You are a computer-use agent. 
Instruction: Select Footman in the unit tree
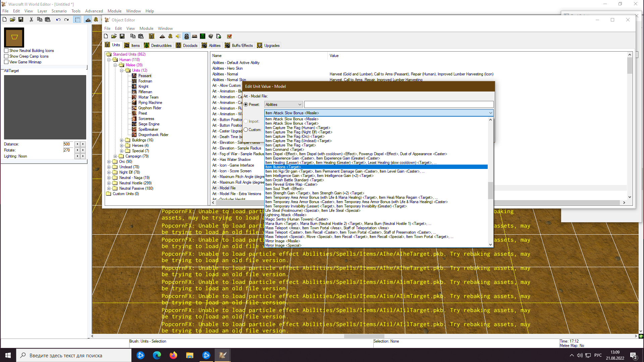(x=145, y=81)
